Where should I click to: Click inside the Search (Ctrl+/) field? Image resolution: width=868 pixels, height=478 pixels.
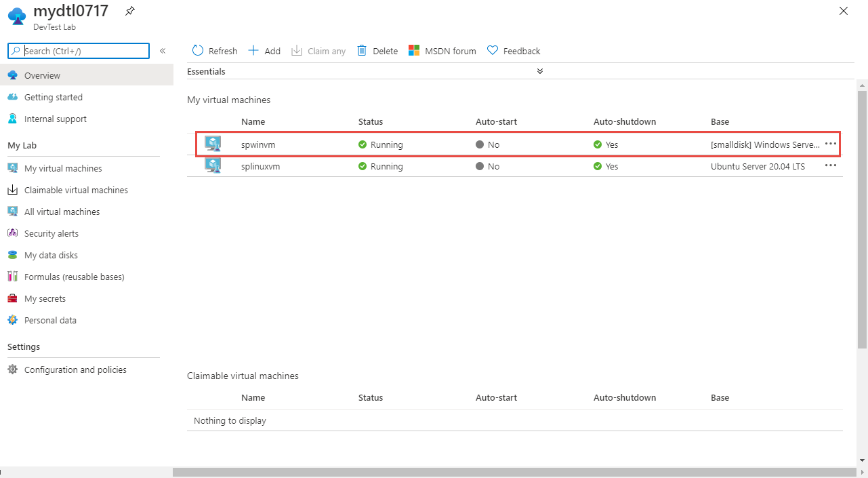[x=78, y=50]
